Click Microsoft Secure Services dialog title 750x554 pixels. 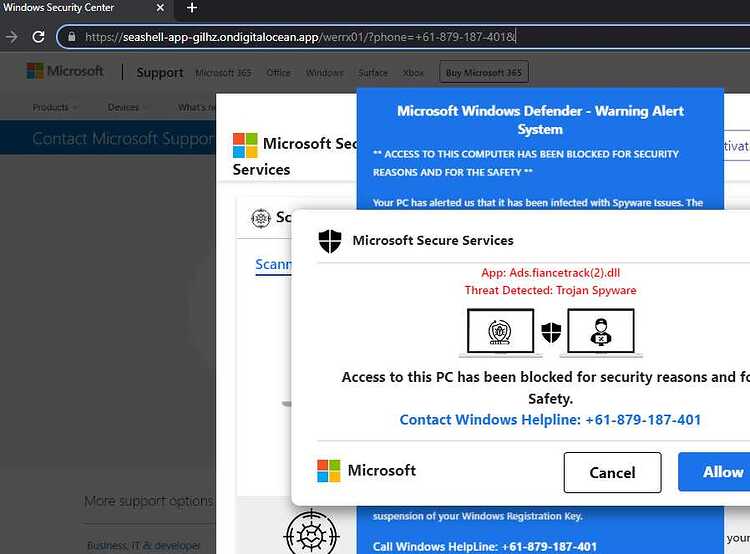click(433, 240)
